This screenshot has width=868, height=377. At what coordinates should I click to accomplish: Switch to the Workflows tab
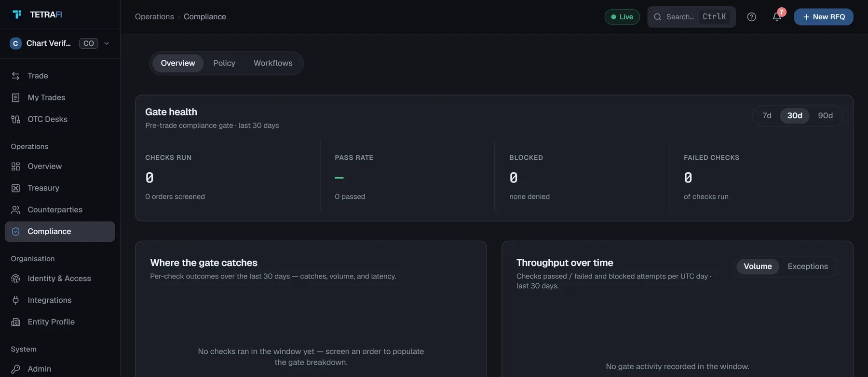tap(273, 63)
